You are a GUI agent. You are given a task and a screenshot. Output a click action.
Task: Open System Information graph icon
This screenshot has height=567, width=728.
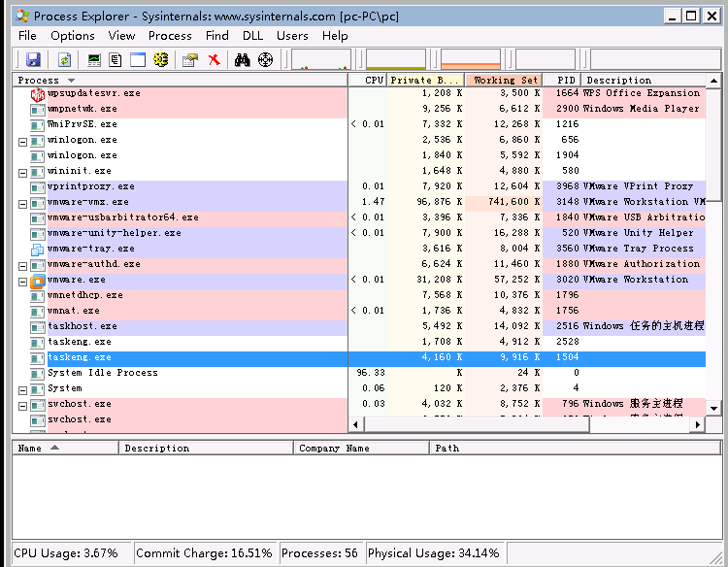94,59
